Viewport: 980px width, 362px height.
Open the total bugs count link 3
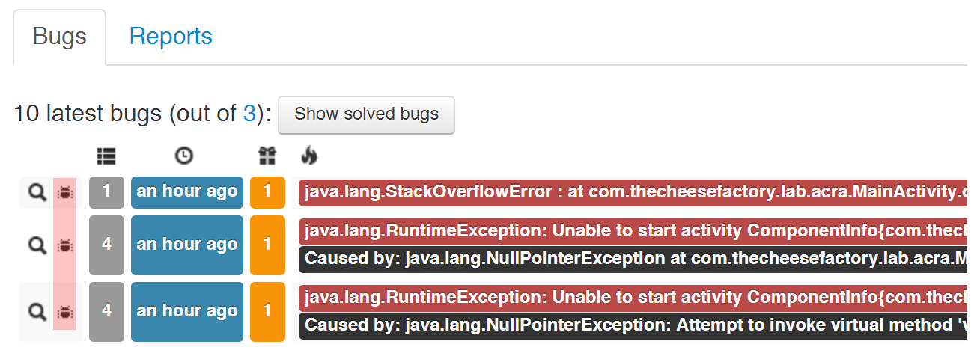click(249, 114)
